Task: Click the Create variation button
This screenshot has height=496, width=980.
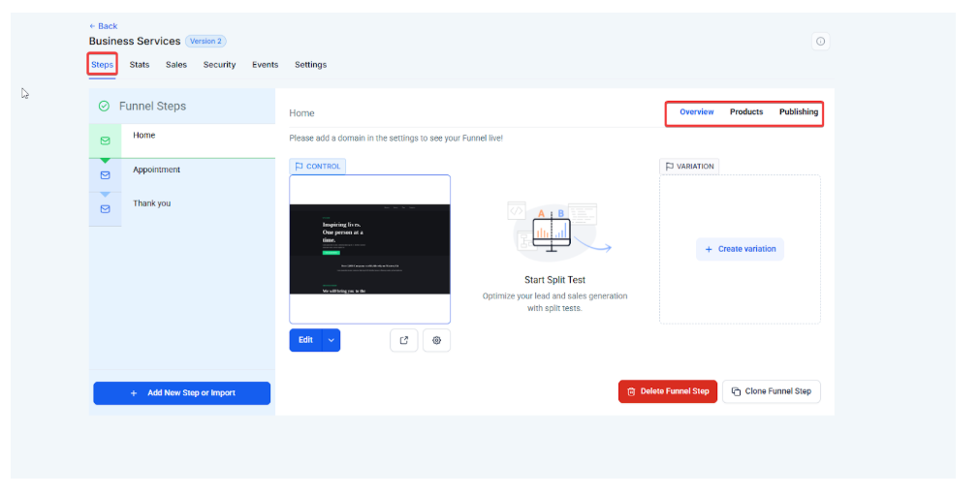Action: click(740, 249)
